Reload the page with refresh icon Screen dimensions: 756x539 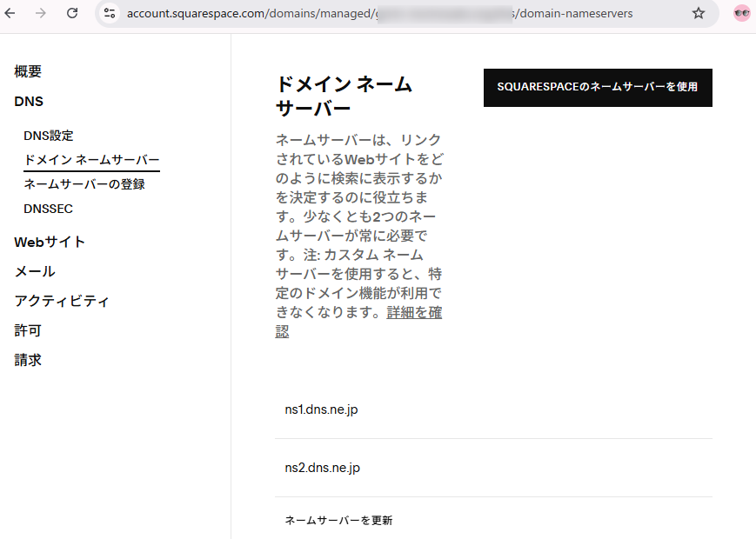pos(72,13)
